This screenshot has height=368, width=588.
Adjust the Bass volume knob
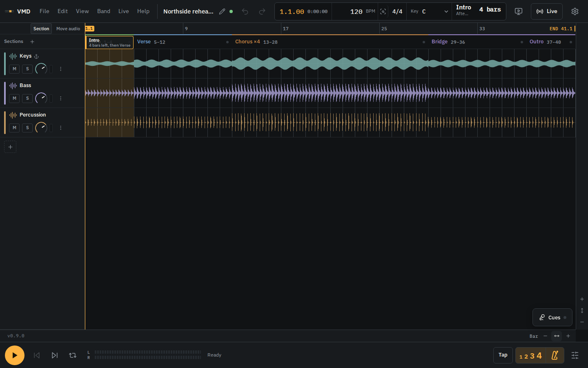tap(41, 98)
